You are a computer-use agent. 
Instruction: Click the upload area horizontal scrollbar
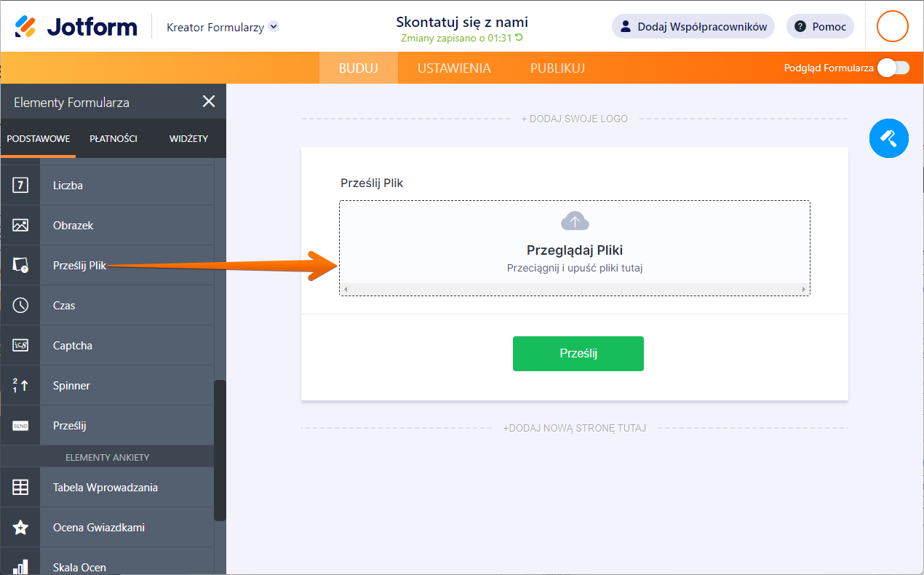click(x=574, y=290)
